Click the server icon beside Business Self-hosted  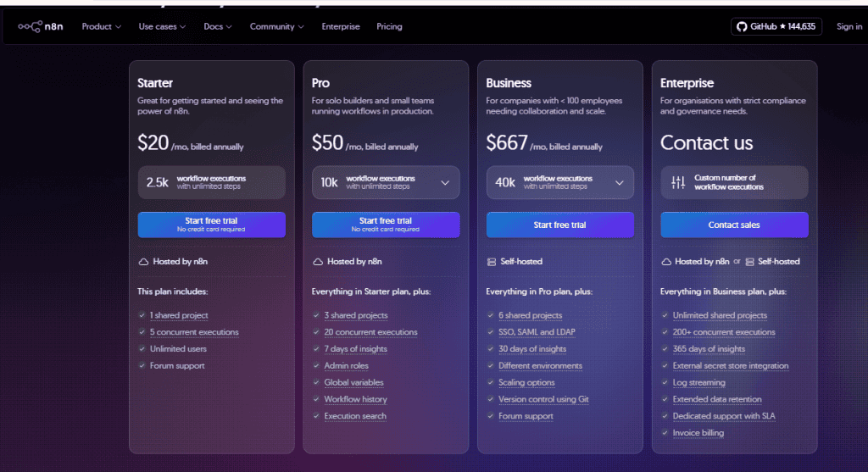click(x=492, y=262)
